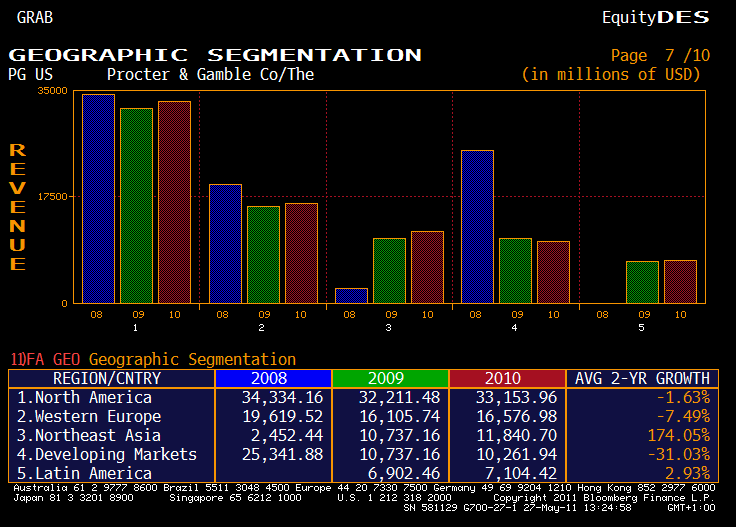Click the GRAB label at top left

click(35, 17)
